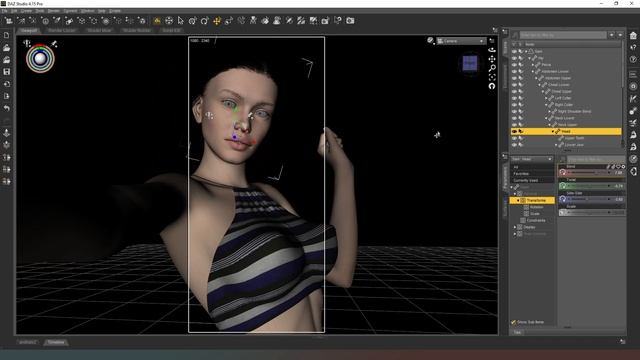
Task: Collapse the Hip node in the scene tree
Action: coord(530,58)
